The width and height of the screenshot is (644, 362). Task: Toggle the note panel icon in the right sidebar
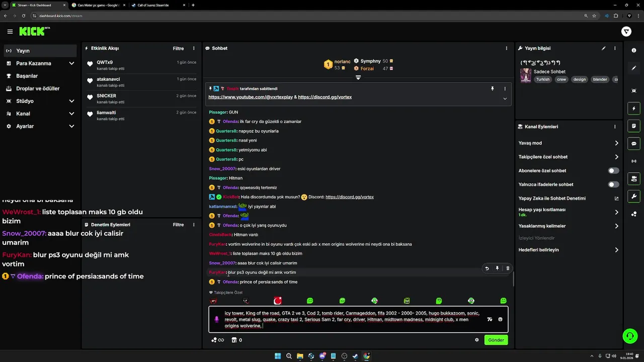634,126
